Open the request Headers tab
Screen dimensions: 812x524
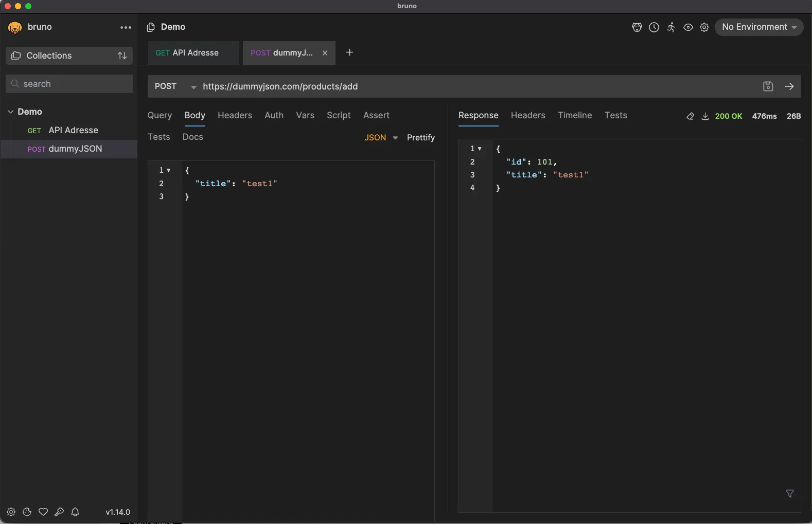pos(235,115)
